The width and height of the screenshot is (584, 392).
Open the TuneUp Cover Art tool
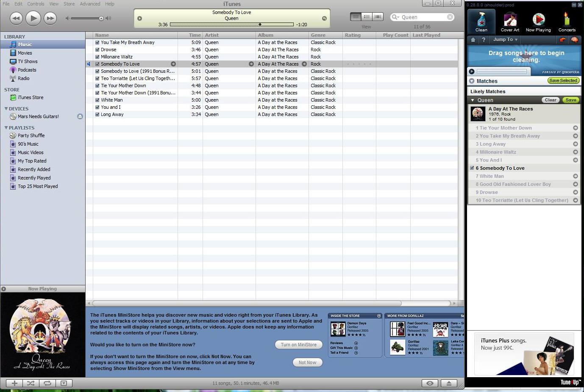[x=510, y=22]
